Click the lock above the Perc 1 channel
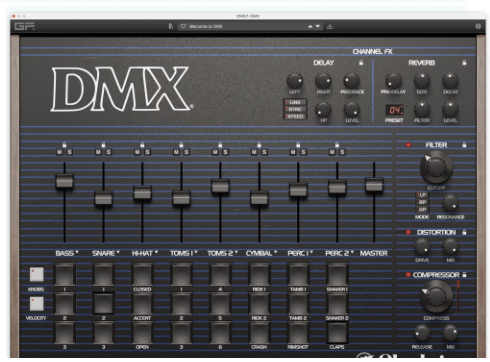Screen dimensions: 490x362 point(298,145)
